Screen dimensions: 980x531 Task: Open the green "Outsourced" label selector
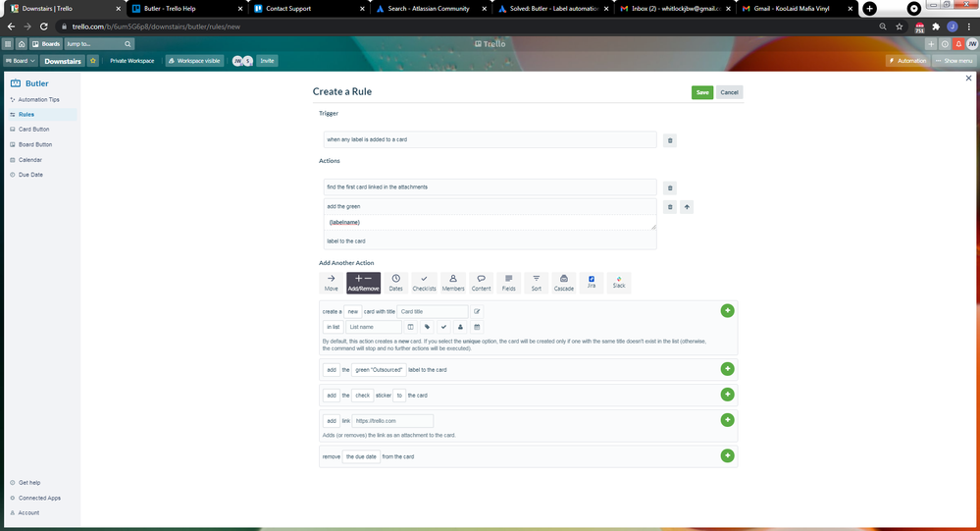[379, 370]
